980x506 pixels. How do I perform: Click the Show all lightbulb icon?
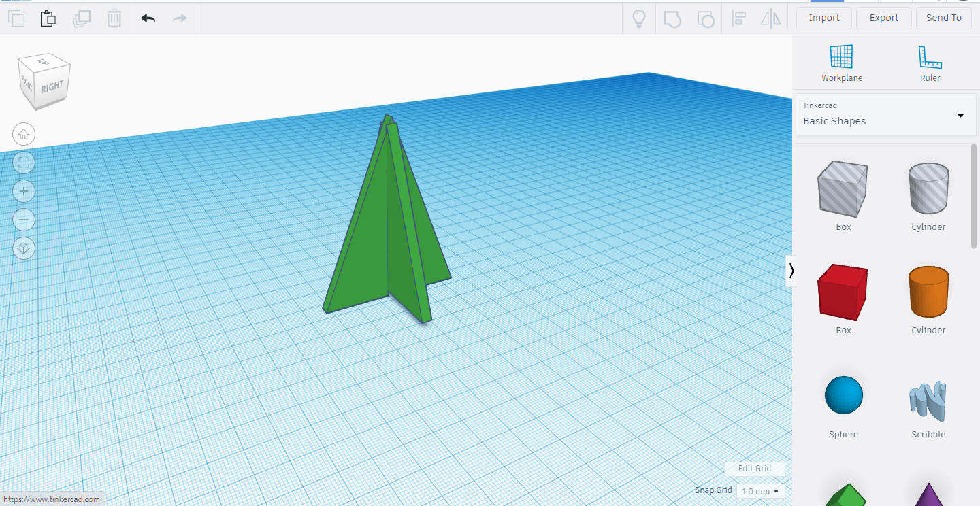coord(639,18)
